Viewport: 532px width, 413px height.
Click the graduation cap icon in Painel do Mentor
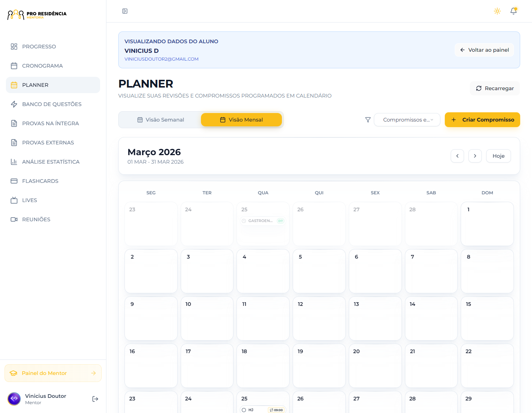(13, 373)
